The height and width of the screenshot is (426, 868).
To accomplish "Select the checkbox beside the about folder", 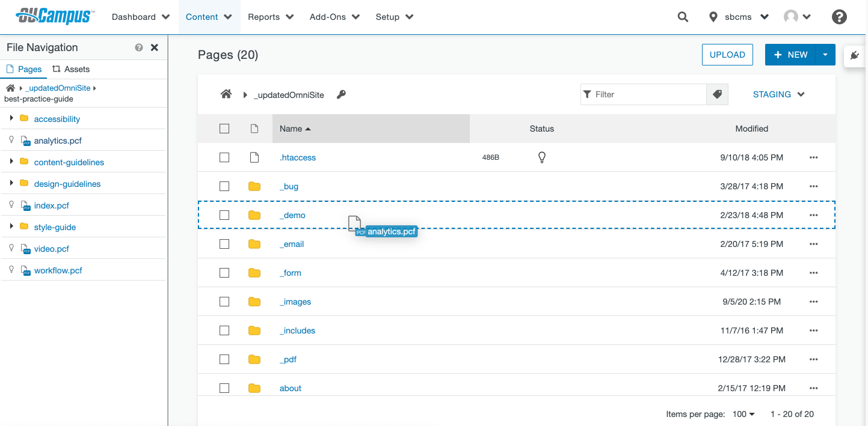I will point(224,388).
